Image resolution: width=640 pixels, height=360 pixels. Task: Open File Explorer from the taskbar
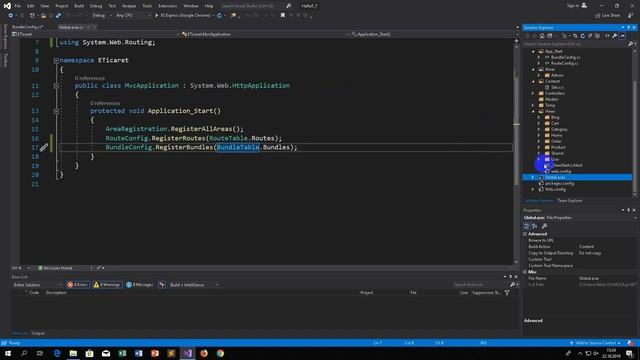[73, 353]
